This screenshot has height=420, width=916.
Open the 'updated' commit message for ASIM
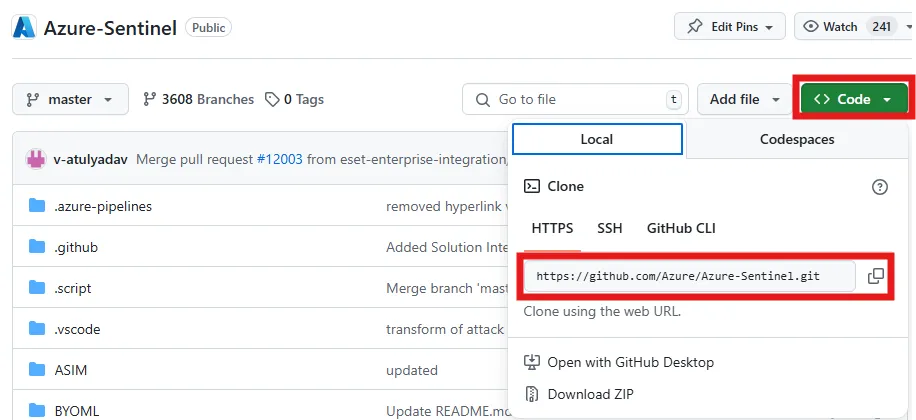(x=412, y=370)
